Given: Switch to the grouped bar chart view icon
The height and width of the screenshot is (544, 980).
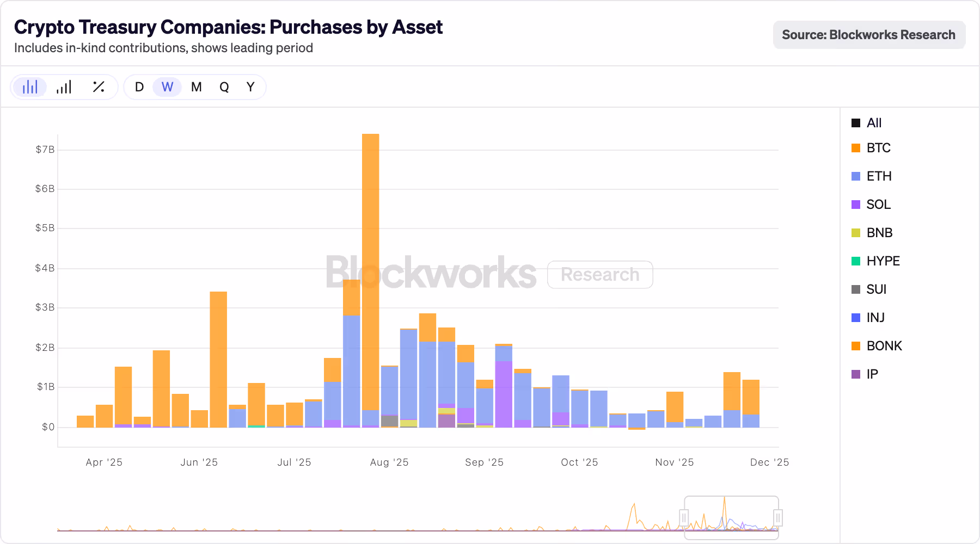Looking at the screenshot, I should tap(64, 86).
